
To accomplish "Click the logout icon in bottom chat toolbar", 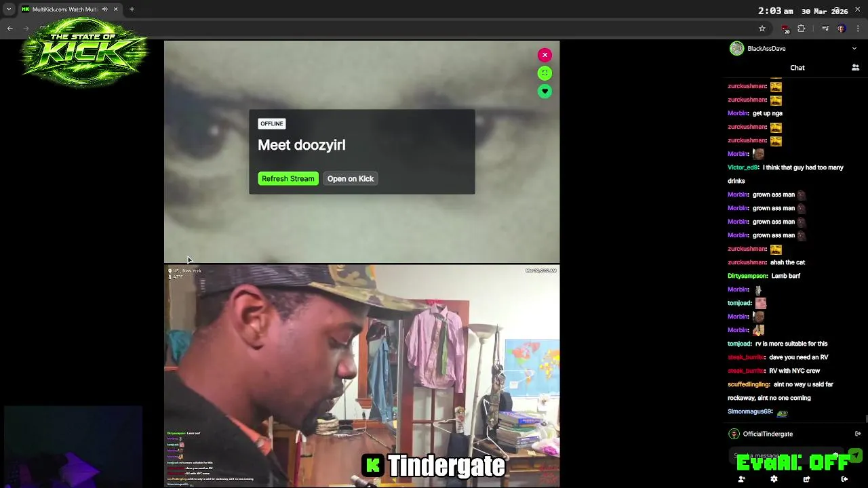I will tap(844, 479).
